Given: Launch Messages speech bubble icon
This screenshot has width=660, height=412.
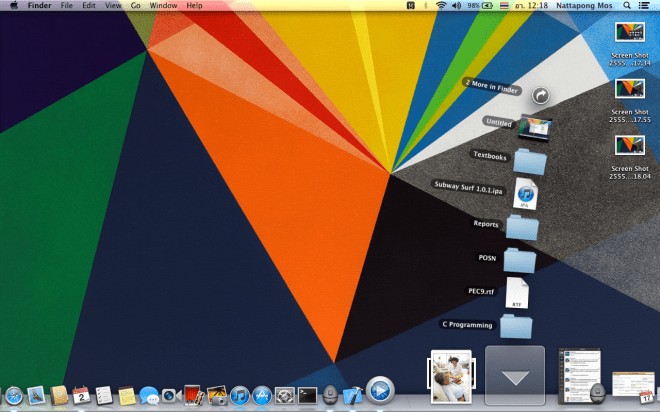Looking at the screenshot, I should [x=149, y=396].
